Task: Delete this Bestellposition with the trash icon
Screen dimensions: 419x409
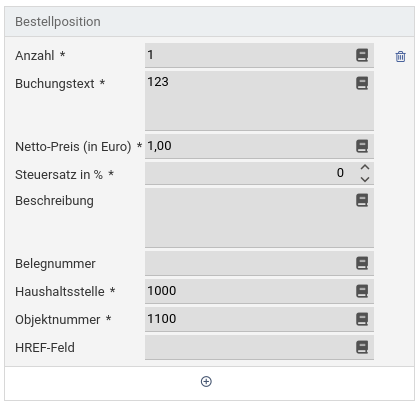Action: (x=400, y=56)
